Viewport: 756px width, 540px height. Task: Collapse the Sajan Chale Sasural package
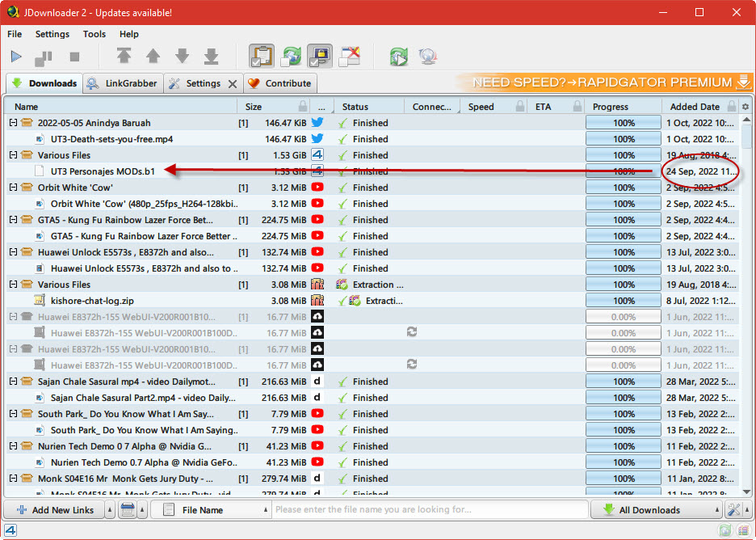tap(13, 382)
